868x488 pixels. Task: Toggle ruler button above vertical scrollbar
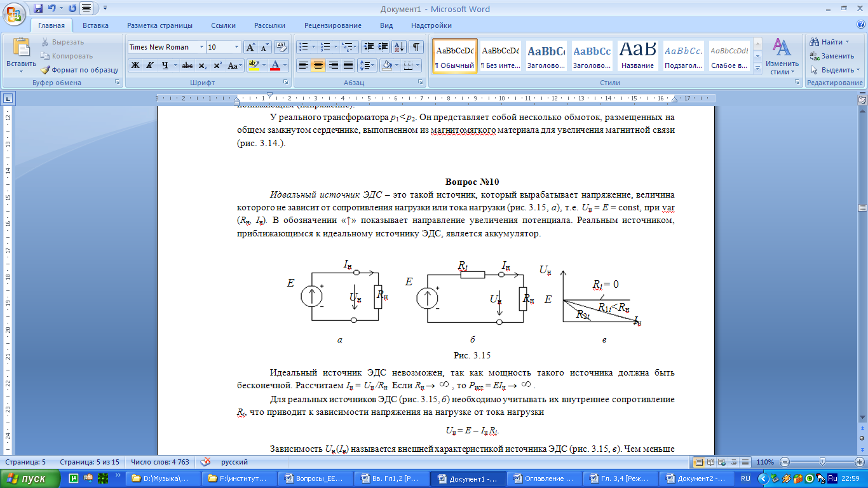862,100
